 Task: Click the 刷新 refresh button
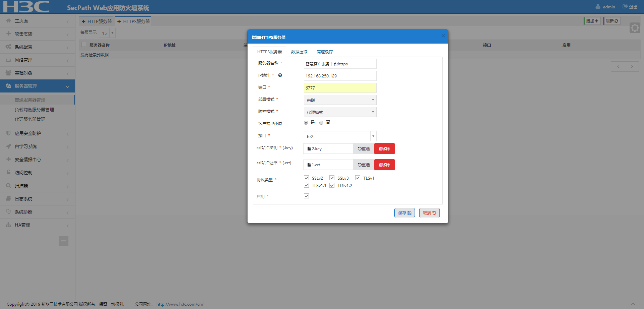612,21
